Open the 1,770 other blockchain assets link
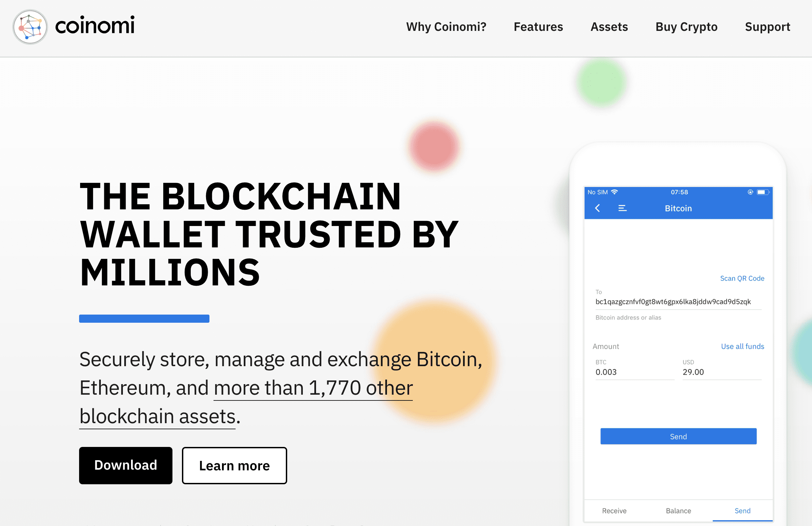The width and height of the screenshot is (812, 526). [x=313, y=388]
